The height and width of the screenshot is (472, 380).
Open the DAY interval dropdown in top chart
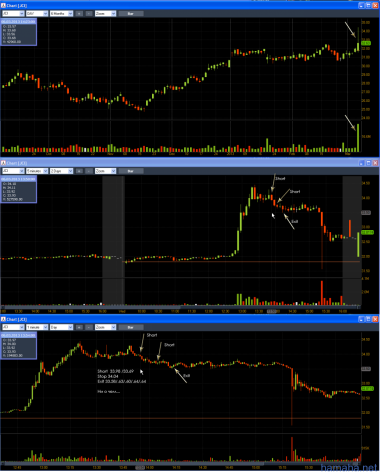37,13
